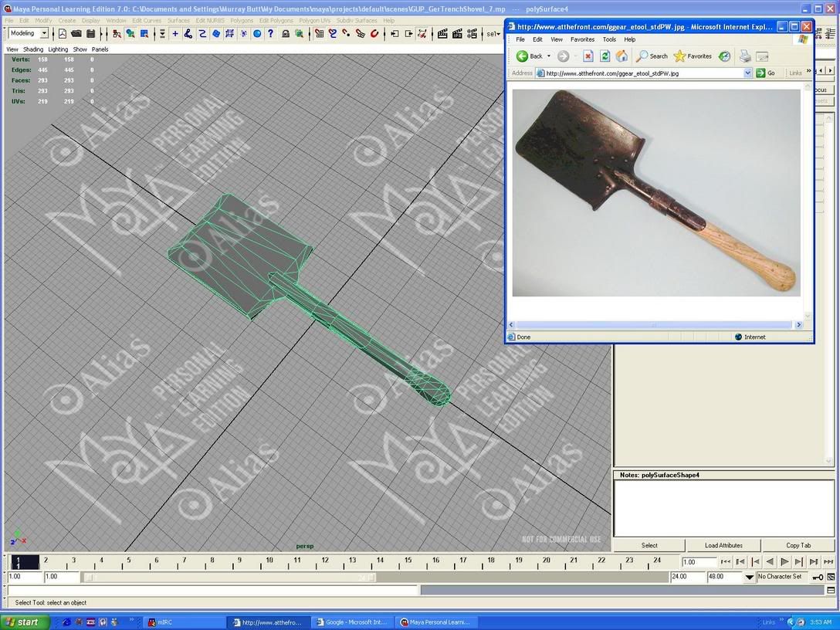Expand the address bar URL dropdown
The image size is (840, 630).
point(747,73)
